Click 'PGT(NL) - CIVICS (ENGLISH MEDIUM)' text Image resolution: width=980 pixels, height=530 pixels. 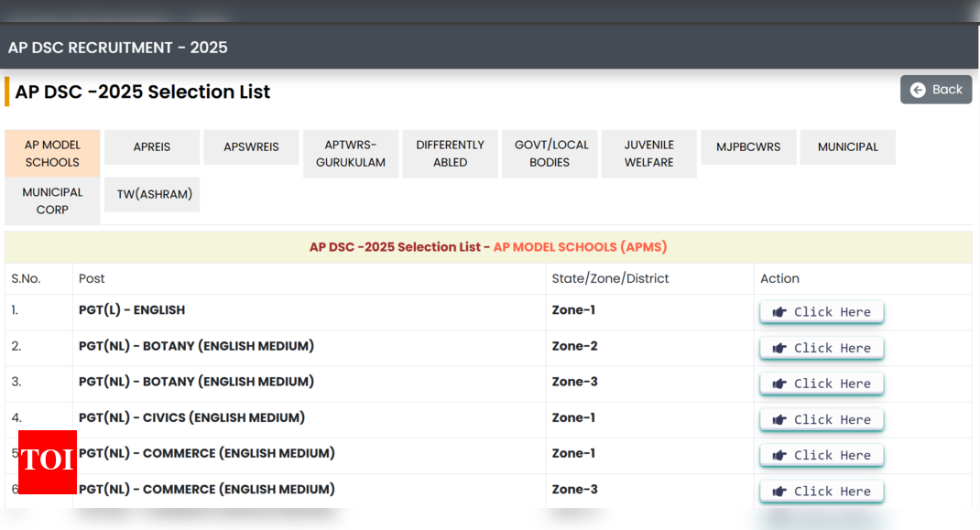pos(191,417)
